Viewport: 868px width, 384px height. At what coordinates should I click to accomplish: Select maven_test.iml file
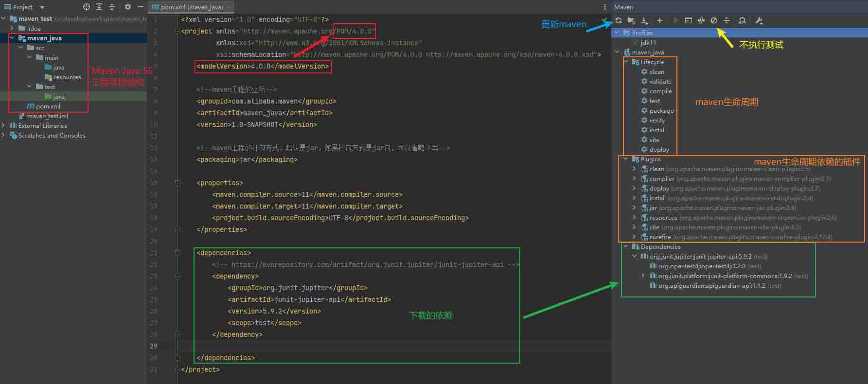[x=43, y=116]
